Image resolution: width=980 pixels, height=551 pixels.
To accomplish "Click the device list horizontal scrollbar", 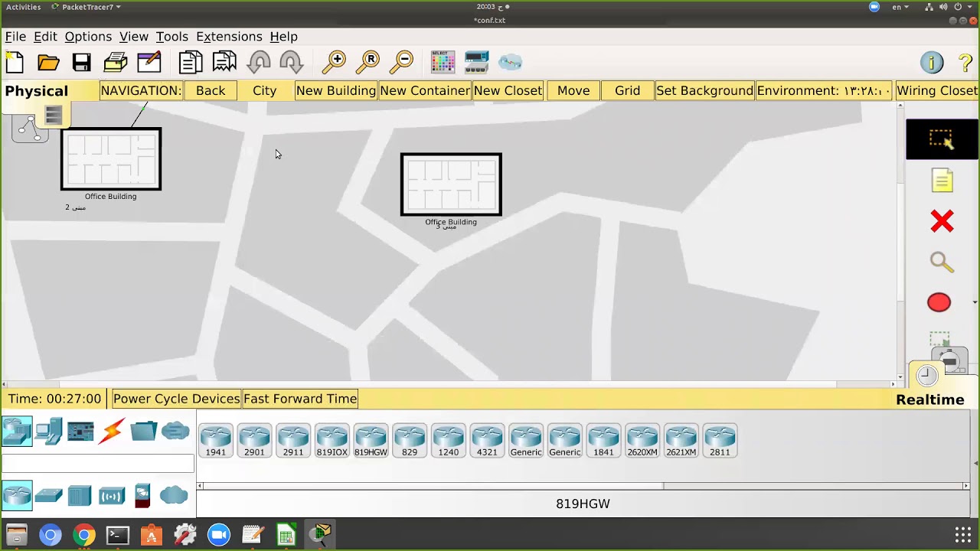I will tap(583, 486).
